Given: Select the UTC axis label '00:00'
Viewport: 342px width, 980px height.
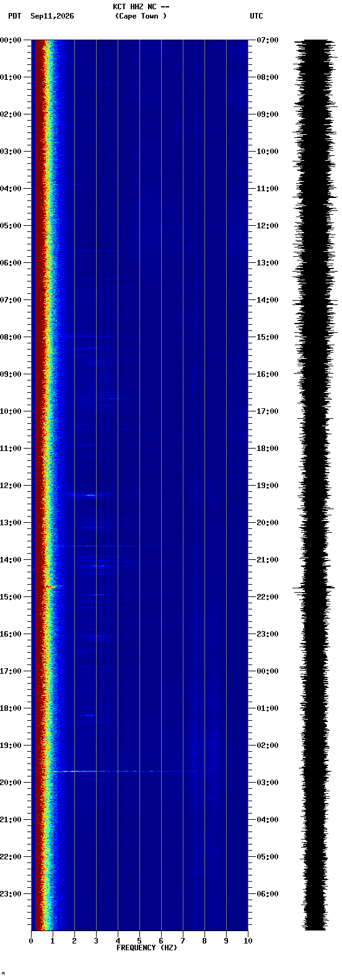Looking at the screenshot, I should (x=268, y=671).
